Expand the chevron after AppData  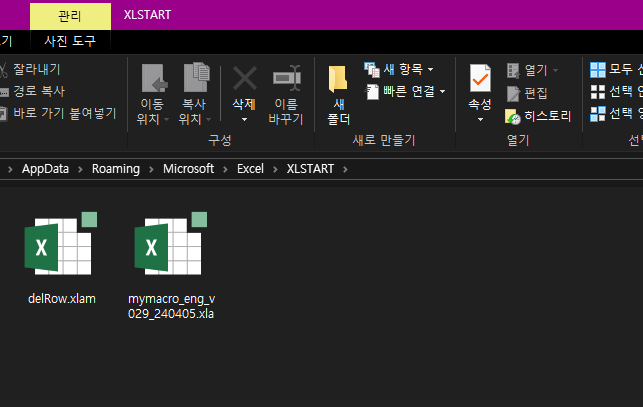point(80,169)
